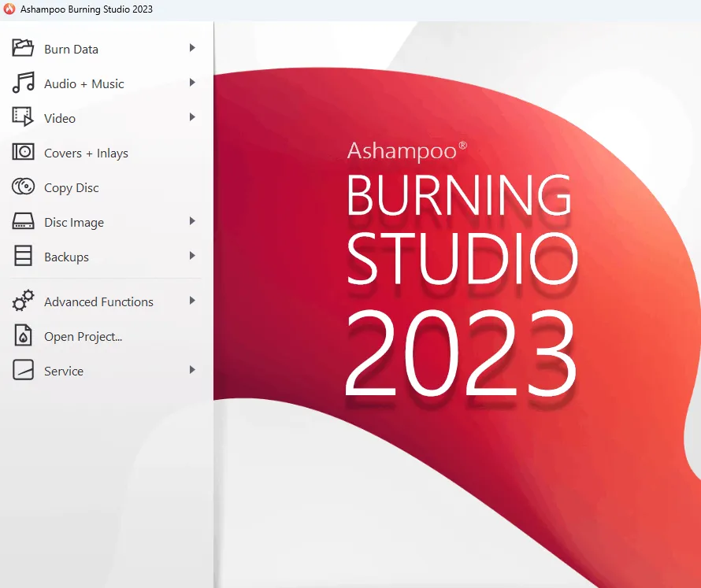Open the Service submenu arrow
This screenshot has width=701, height=588.
pos(192,370)
